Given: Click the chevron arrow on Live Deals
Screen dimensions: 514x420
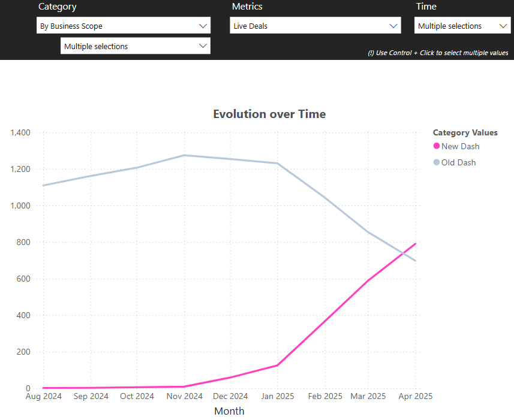Looking at the screenshot, I should tap(393, 26).
